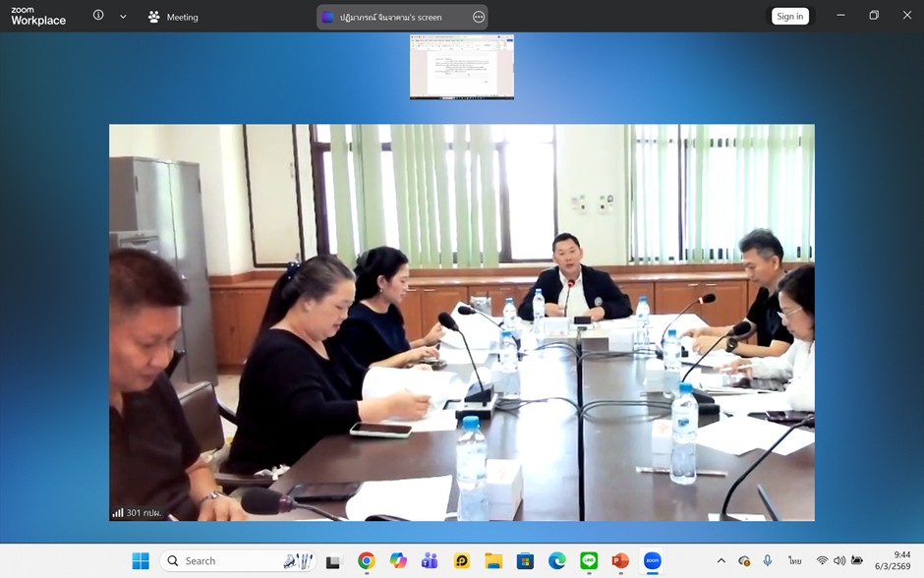Image resolution: width=924 pixels, height=578 pixels.
Task: Open Google Chrome from the taskbar
Action: (366, 560)
